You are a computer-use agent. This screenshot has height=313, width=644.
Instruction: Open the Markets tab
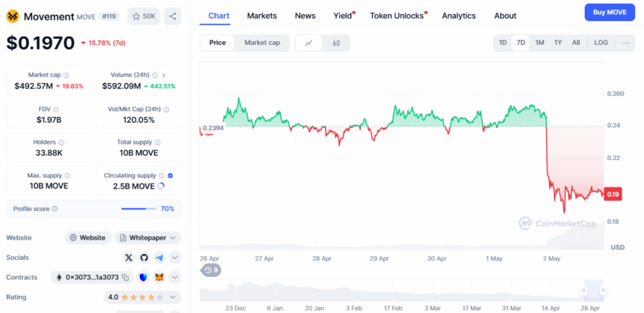coord(261,16)
